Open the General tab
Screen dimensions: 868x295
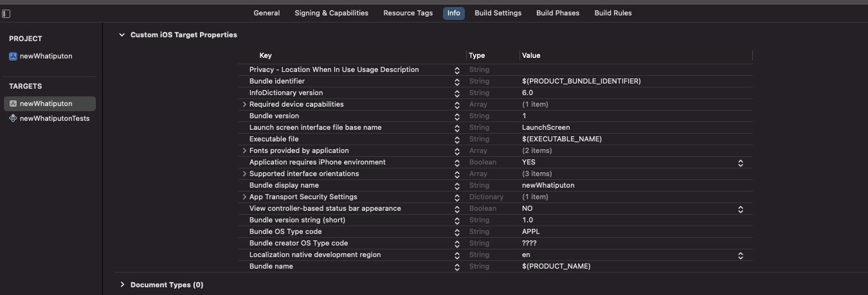(266, 13)
